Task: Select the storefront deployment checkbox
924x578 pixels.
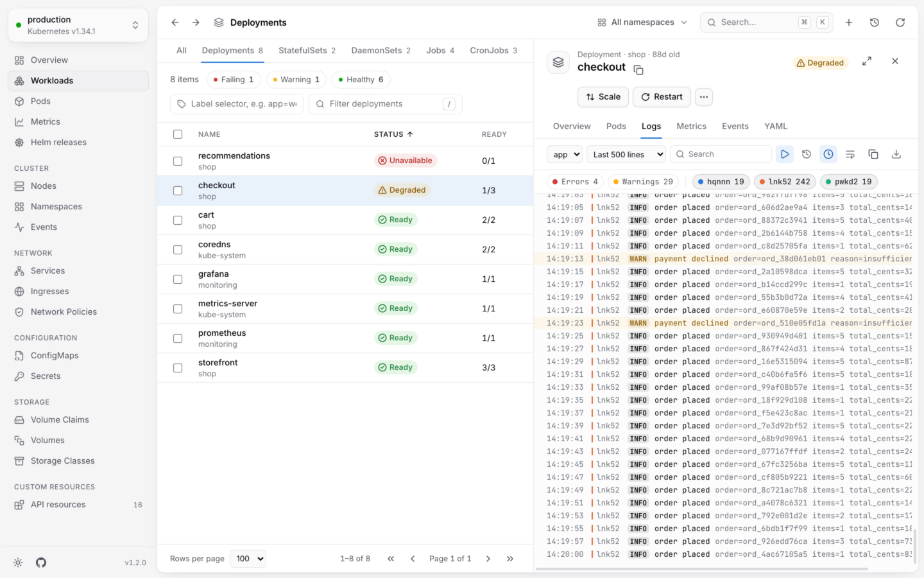Action: coord(178,368)
